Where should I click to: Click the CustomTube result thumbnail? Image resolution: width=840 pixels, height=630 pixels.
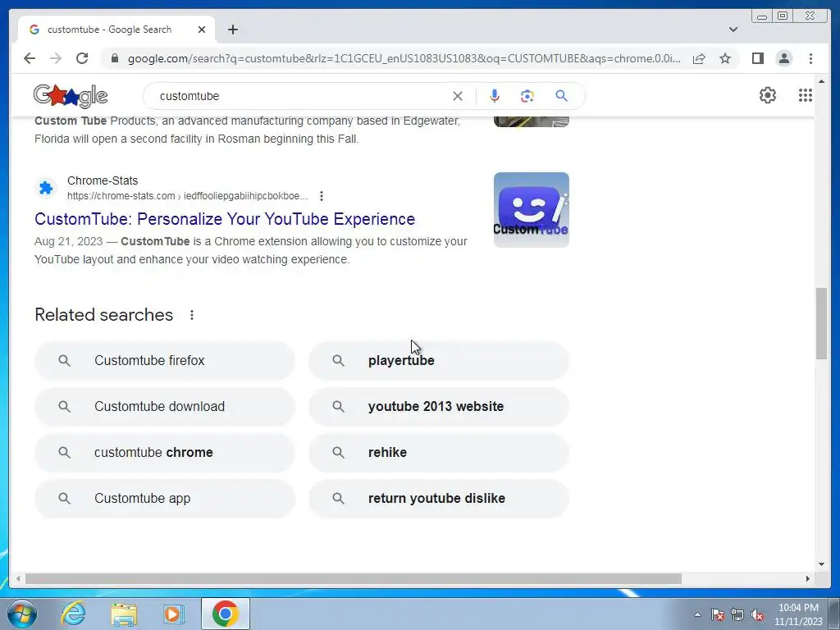pos(531,209)
